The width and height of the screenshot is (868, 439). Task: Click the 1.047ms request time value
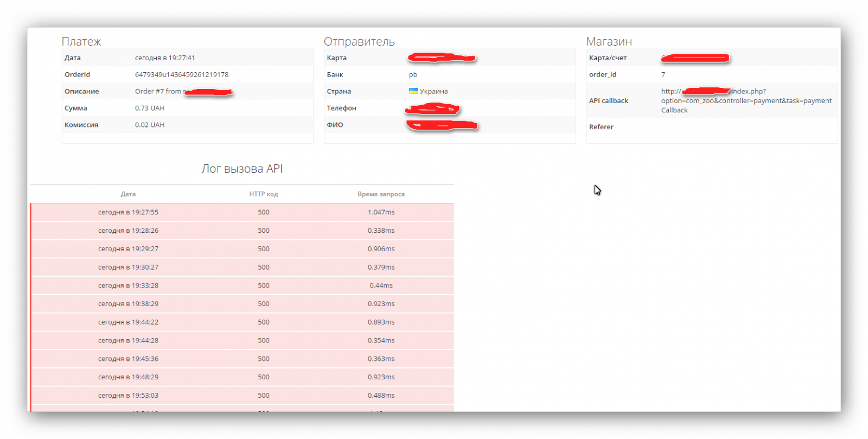[381, 213]
